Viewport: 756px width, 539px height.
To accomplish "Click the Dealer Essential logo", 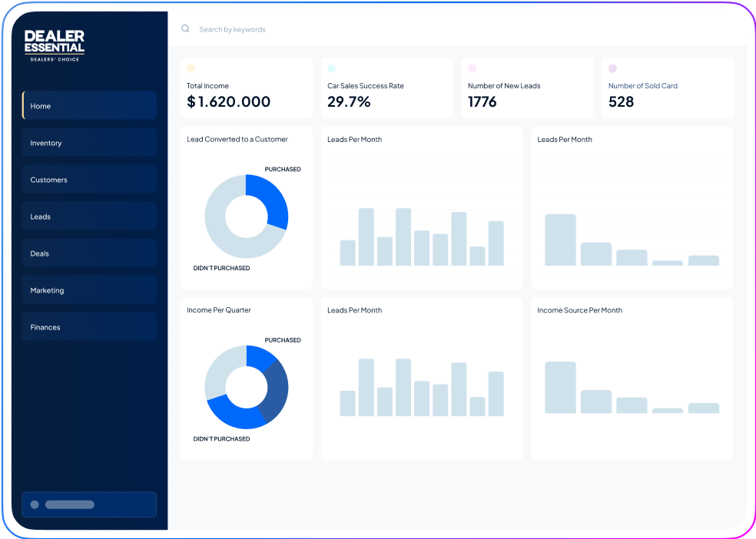I will 55,45.
